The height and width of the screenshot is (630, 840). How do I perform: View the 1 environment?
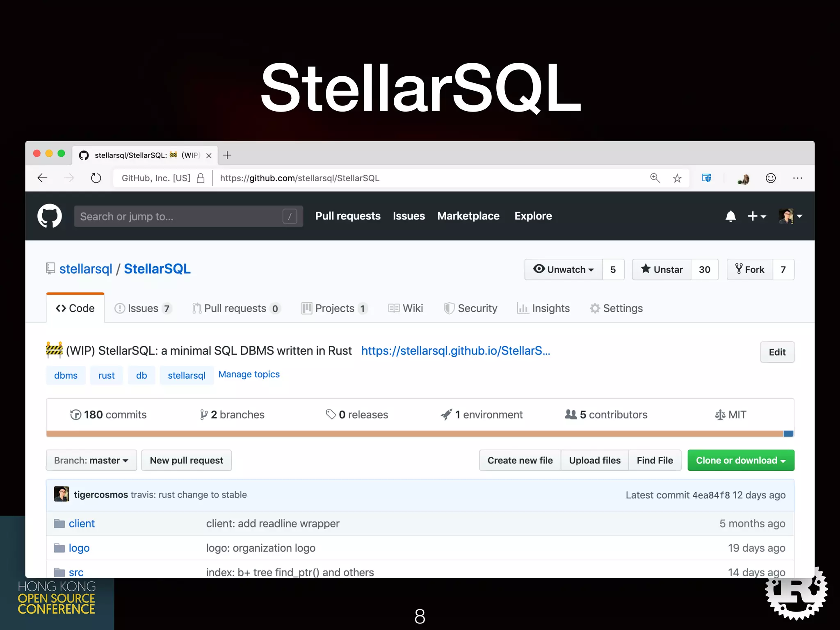[482, 415]
